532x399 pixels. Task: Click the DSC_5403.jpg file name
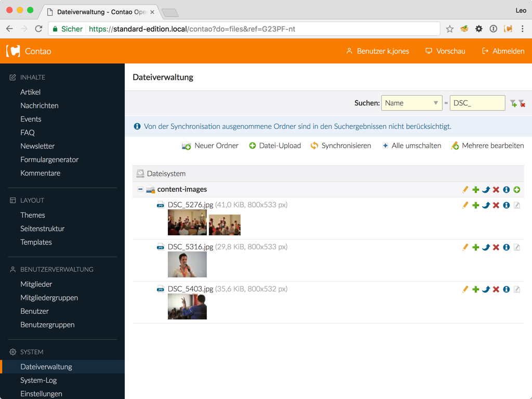[x=190, y=289]
